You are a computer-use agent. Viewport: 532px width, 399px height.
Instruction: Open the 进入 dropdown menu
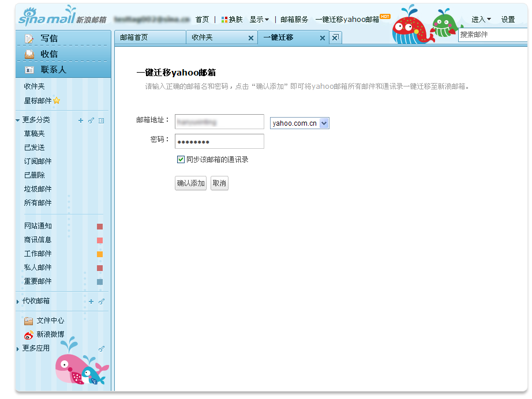click(x=481, y=20)
